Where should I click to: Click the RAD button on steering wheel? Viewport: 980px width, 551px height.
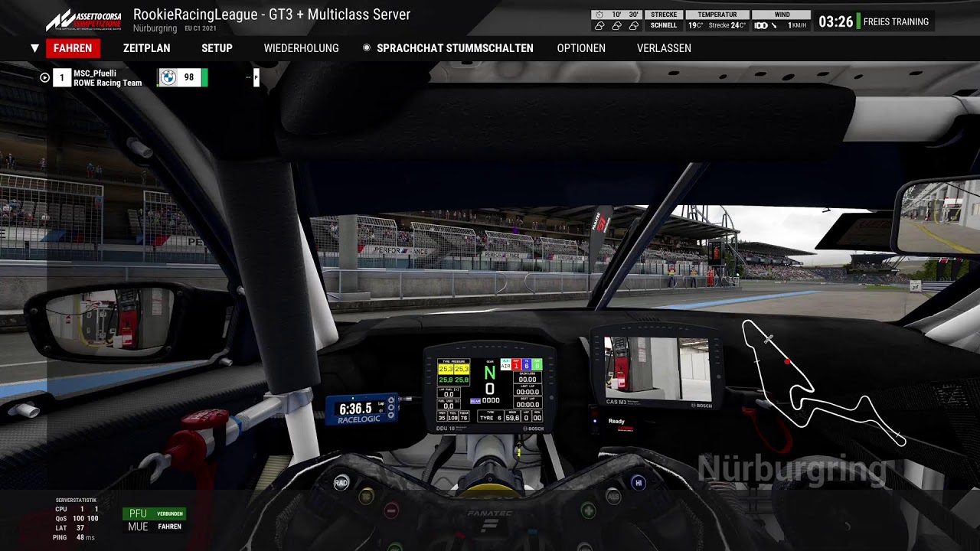[341, 482]
